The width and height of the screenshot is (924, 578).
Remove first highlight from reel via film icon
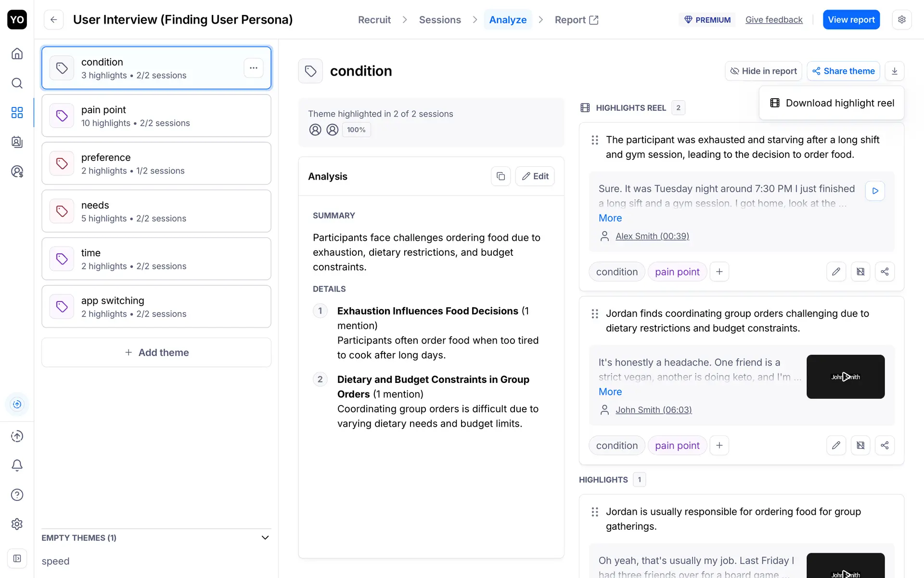click(860, 272)
